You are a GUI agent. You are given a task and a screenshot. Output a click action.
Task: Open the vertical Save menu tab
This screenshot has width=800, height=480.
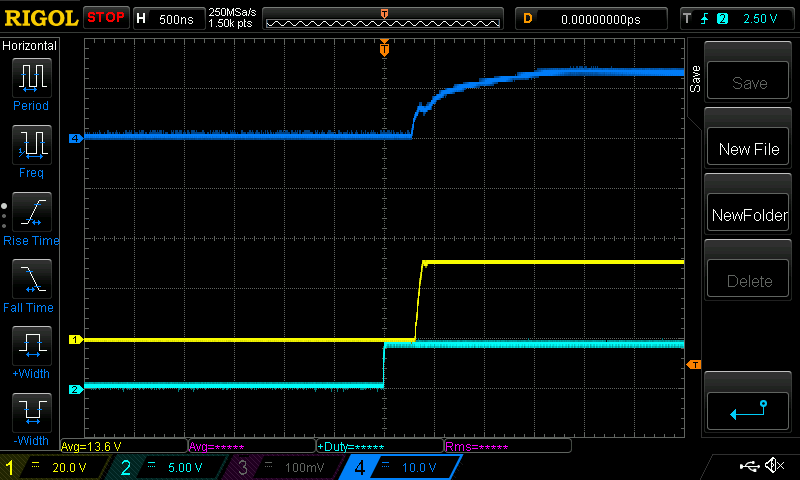point(694,79)
